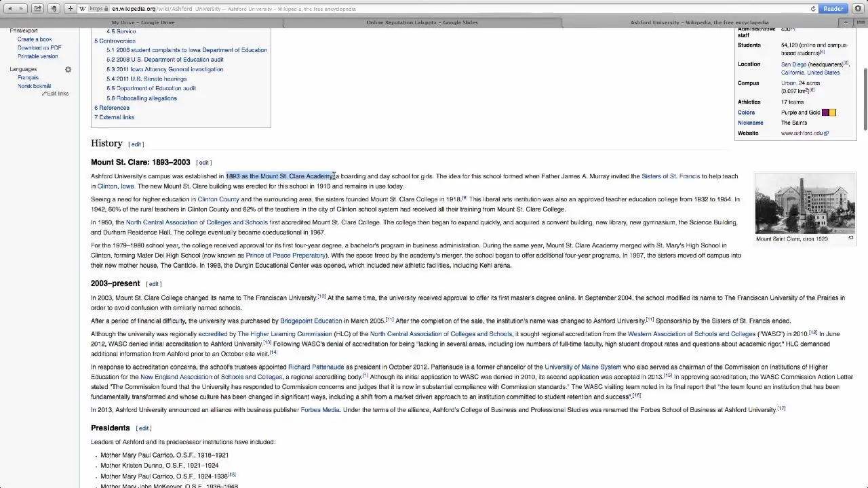Open Clinton County link
Screen dimensions: 868x488
218,199
